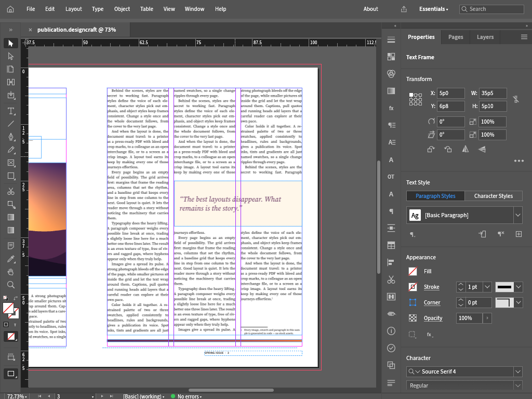Open the Effects fx panel in dock

pos(391,108)
